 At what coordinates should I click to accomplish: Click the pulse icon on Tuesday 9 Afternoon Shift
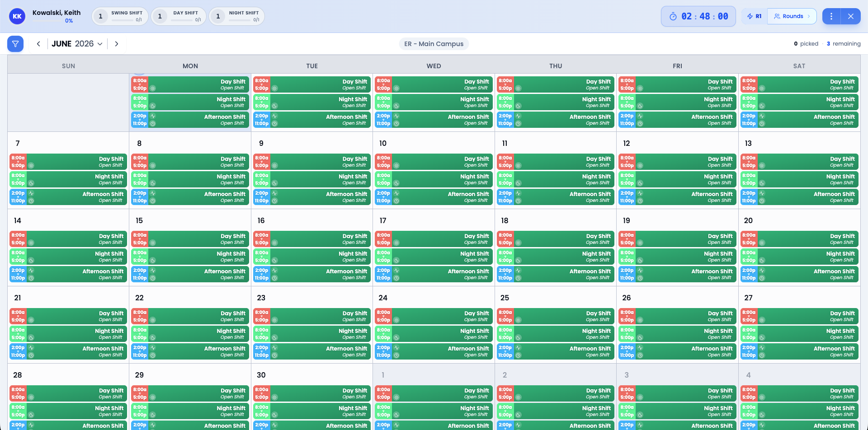[274, 193]
